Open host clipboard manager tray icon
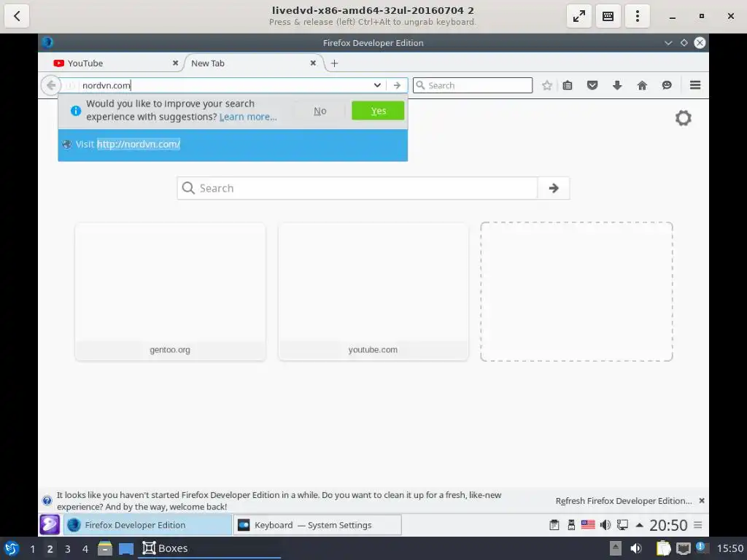Screen dimensions: 747x560 tap(663, 548)
